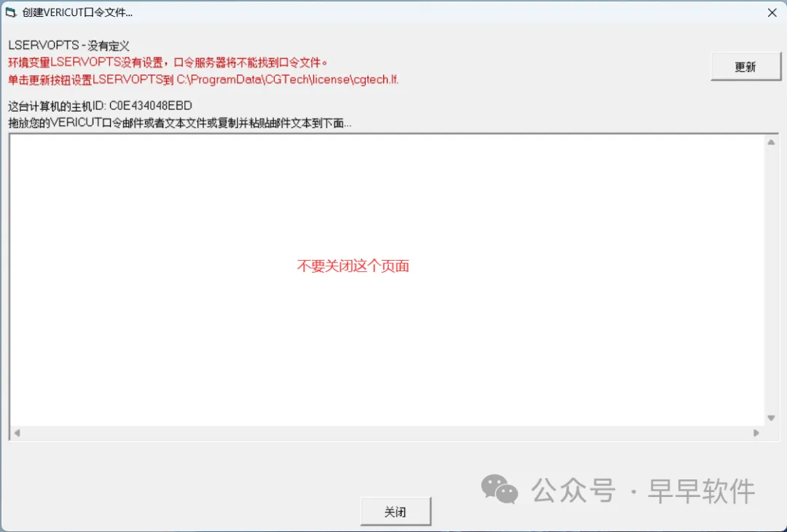The width and height of the screenshot is (787, 532).
Task: Click the vertical scrollbar up arrow
Action: [771, 143]
